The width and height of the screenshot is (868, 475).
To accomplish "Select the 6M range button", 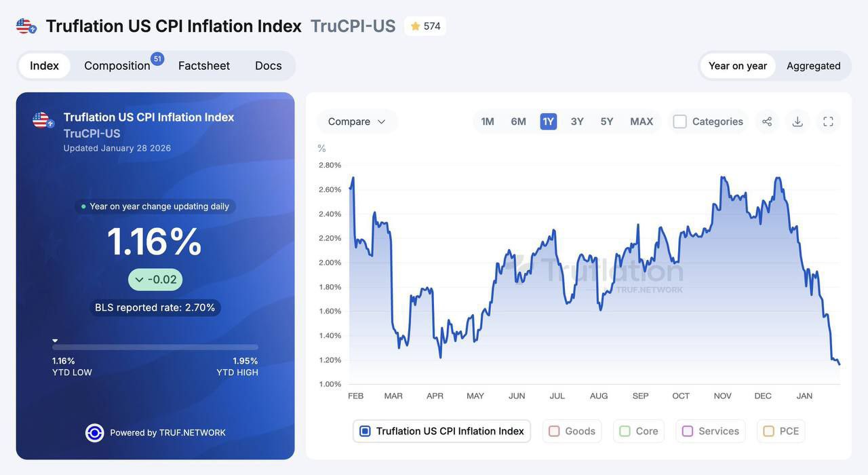I will pos(519,121).
